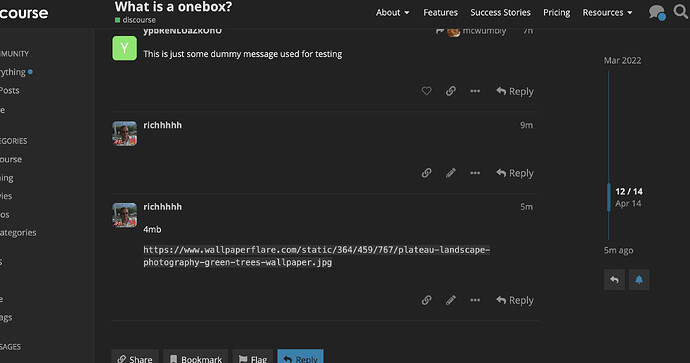Open the 'What is a onebox?' topic title
The image size is (690, 363).
(173, 7)
